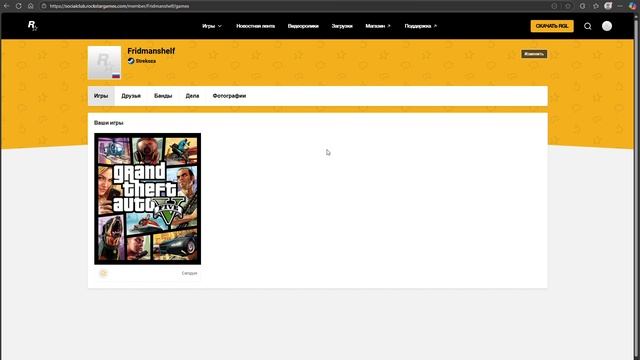Click the browser extensions icon

pos(582,6)
